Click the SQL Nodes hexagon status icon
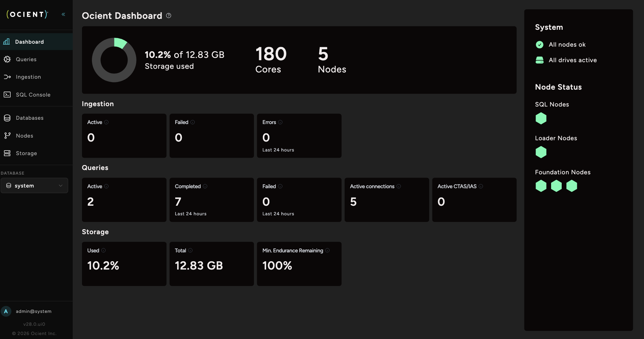 541,118
